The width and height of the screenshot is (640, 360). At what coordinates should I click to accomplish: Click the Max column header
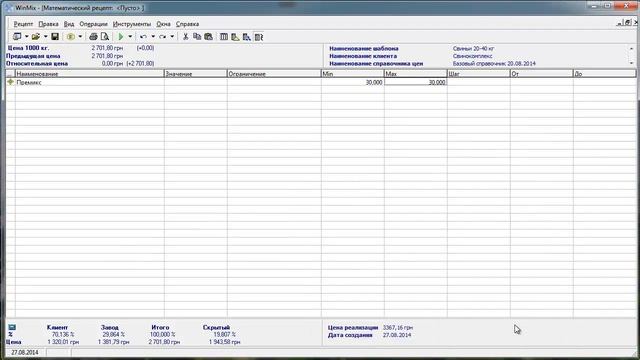pyautogui.click(x=416, y=74)
